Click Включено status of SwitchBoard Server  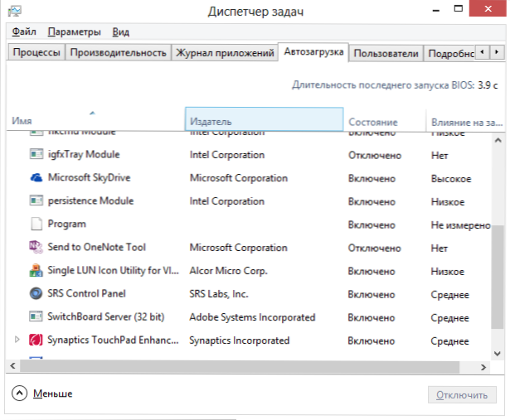[x=372, y=317]
